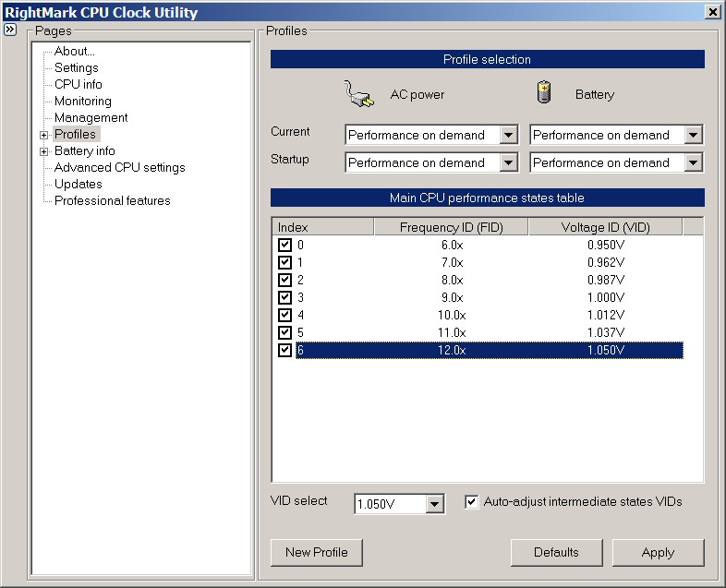Open Current Battery profile dropdown

click(693, 135)
